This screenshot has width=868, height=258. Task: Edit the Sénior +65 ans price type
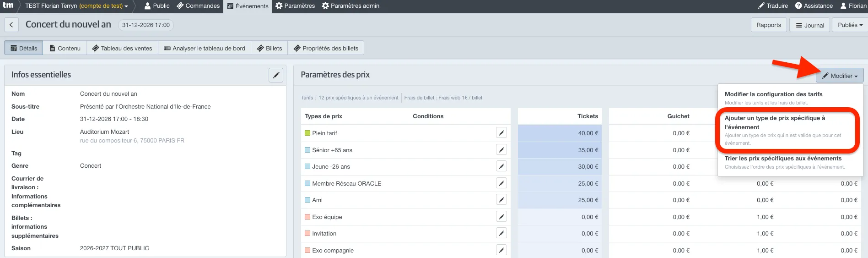tap(501, 150)
